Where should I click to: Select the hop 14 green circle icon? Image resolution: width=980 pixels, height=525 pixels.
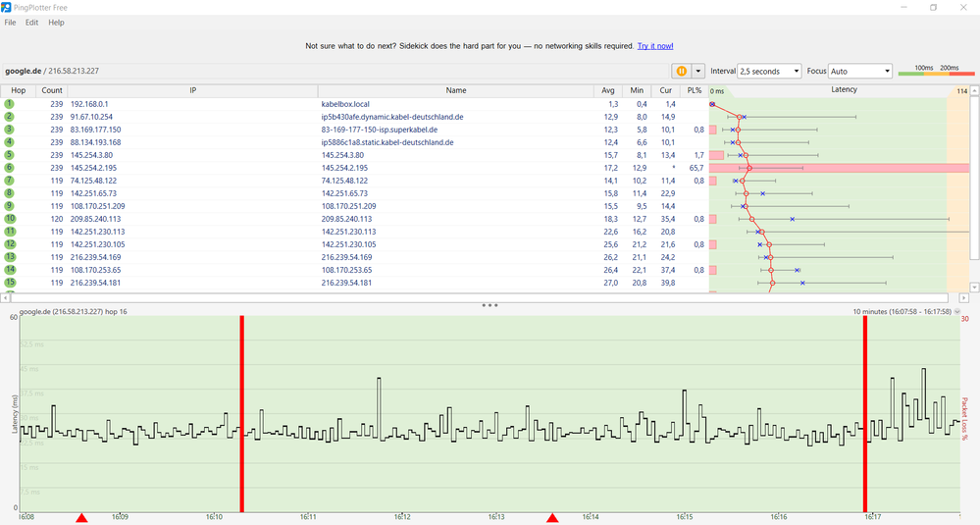tap(10, 270)
